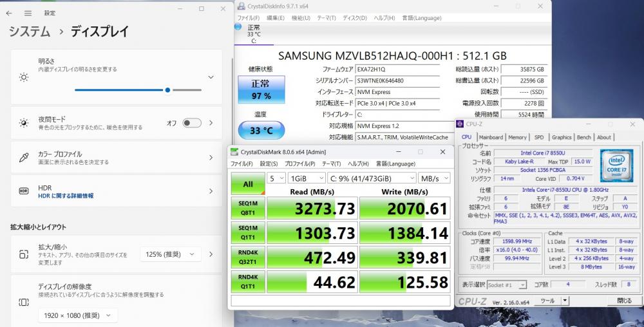
Task: Open the test count dropdown showing 5
Action: coord(276,178)
